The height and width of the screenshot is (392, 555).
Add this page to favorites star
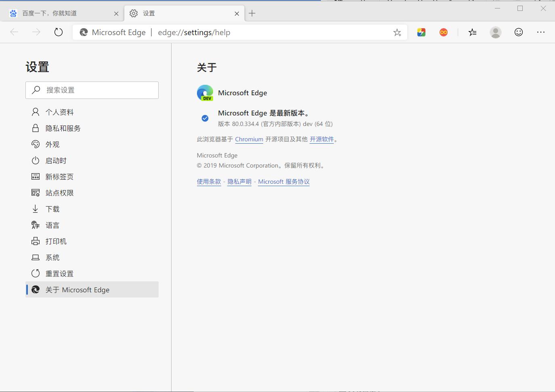pyautogui.click(x=397, y=33)
